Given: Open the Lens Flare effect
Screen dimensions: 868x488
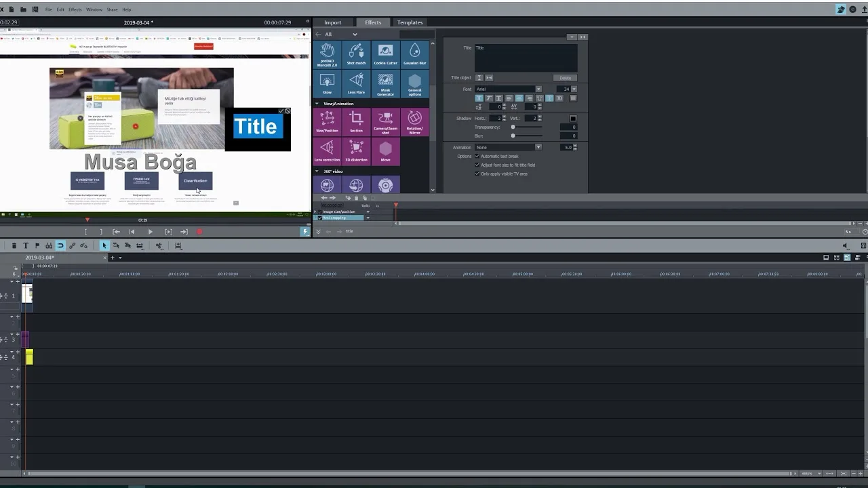Looking at the screenshot, I should coord(356,83).
